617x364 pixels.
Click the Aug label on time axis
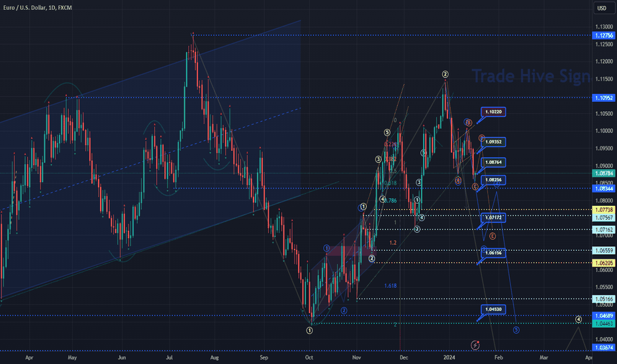point(214,357)
